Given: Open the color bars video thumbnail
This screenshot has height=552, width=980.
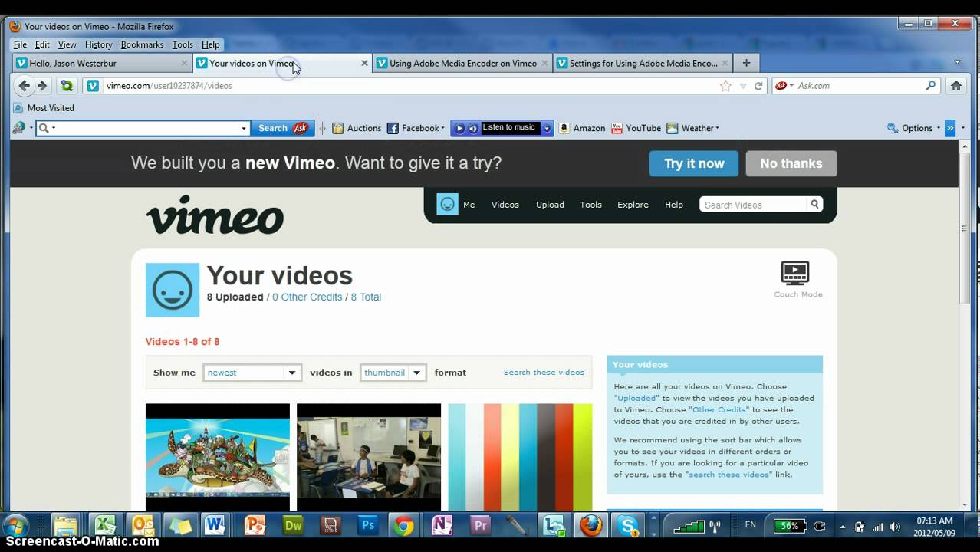Looking at the screenshot, I should pyautogui.click(x=520, y=457).
